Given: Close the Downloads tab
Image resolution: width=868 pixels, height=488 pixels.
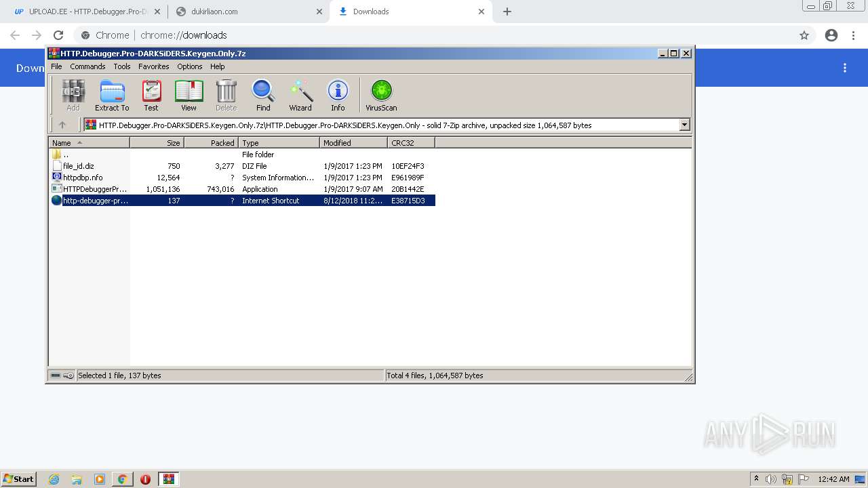Looking at the screenshot, I should tap(481, 12).
